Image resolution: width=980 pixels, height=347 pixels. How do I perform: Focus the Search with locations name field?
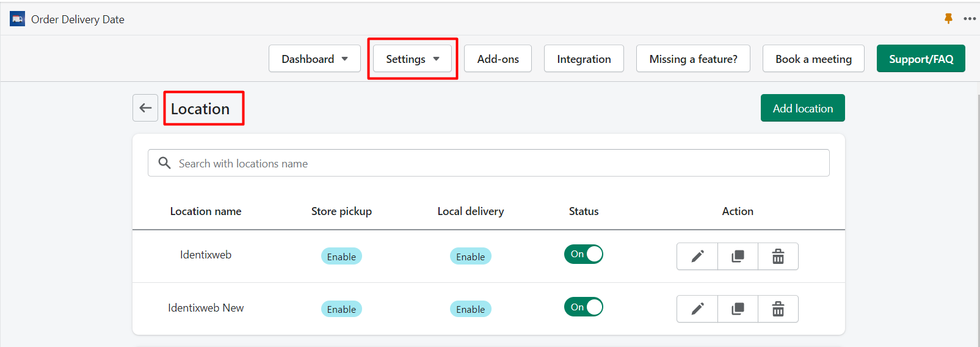pyautogui.click(x=488, y=163)
